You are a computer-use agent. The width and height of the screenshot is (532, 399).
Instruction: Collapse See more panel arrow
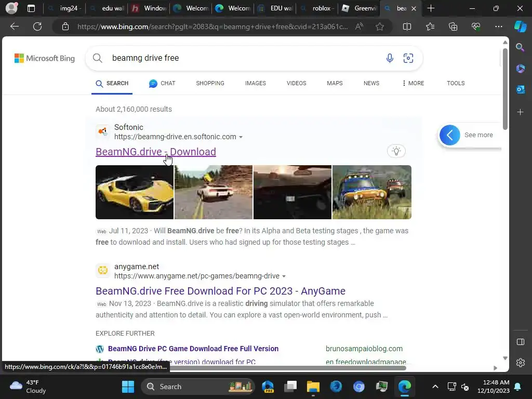(x=449, y=135)
